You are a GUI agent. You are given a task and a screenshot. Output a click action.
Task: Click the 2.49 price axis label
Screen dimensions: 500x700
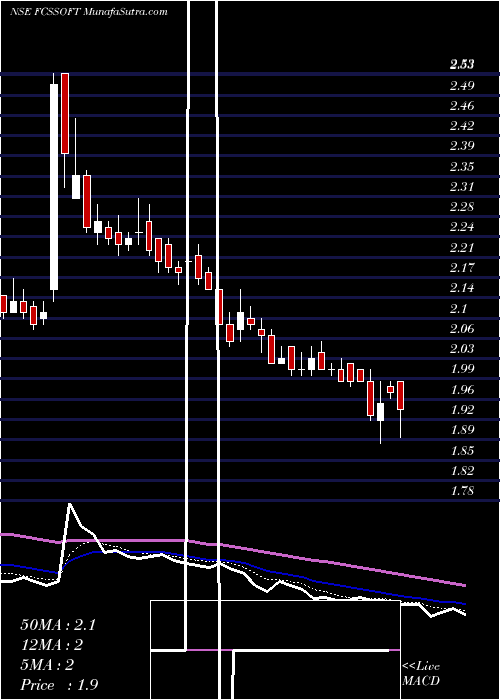click(461, 85)
